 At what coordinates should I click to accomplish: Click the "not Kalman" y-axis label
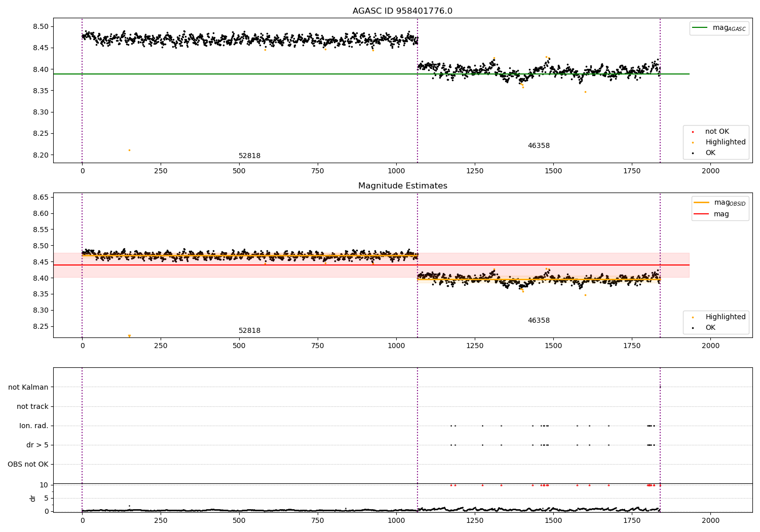[x=28, y=388]
